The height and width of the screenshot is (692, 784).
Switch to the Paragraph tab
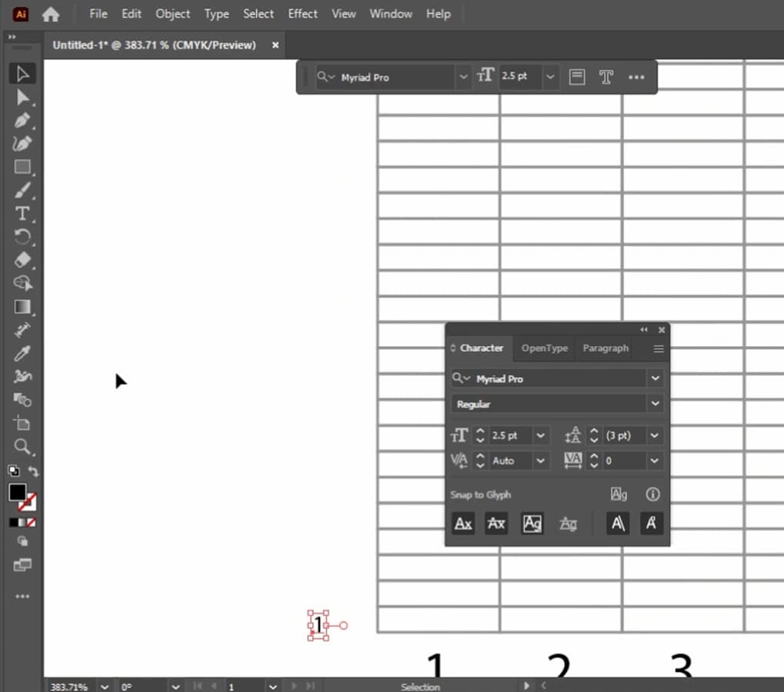coord(606,348)
